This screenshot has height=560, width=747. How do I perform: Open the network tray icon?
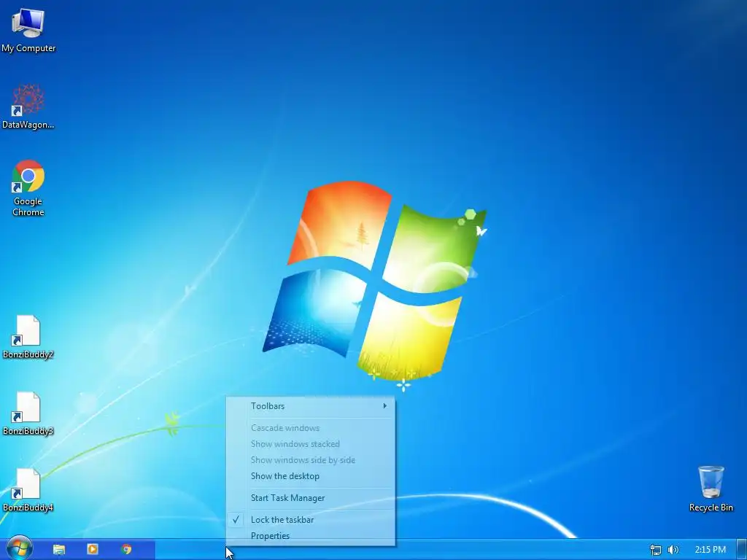click(x=656, y=550)
